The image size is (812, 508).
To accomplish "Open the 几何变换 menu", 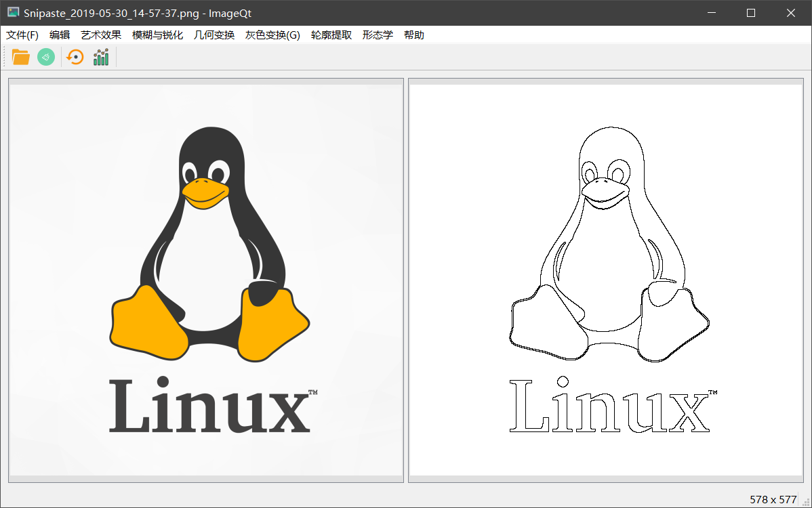I will 214,35.
